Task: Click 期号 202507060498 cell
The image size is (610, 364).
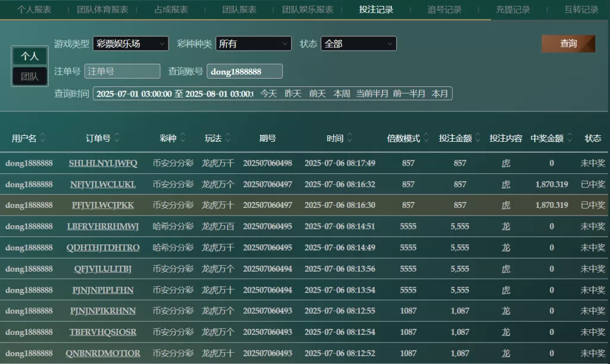Action: tap(267, 163)
